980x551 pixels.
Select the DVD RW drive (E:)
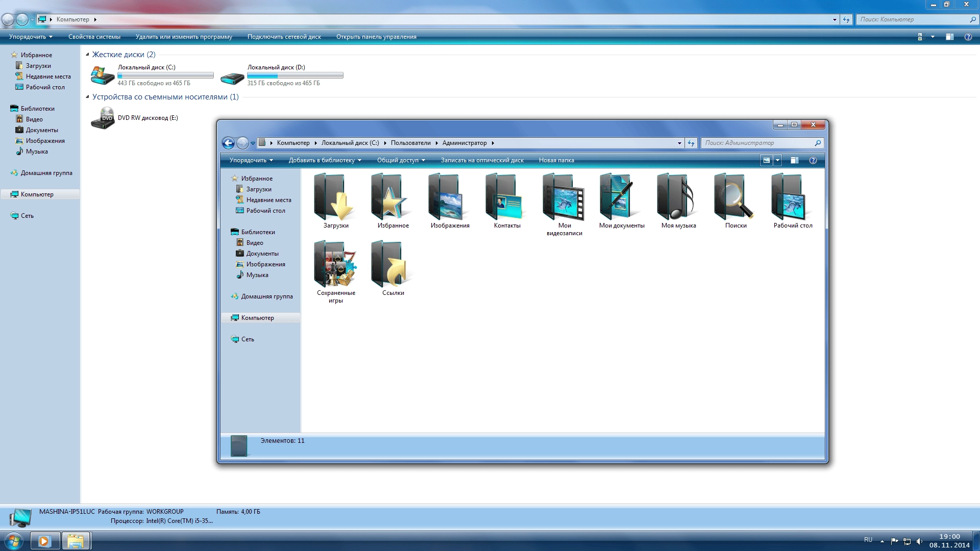click(x=103, y=118)
